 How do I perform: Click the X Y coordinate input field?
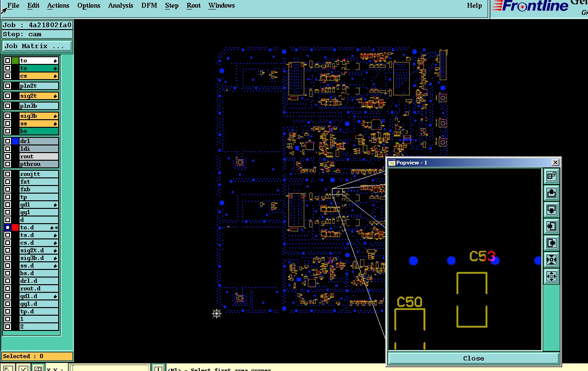coord(109,368)
